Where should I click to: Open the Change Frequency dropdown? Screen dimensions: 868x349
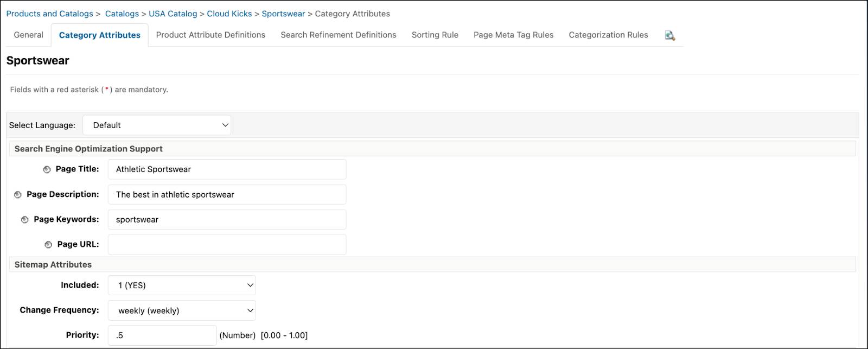(x=182, y=310)
